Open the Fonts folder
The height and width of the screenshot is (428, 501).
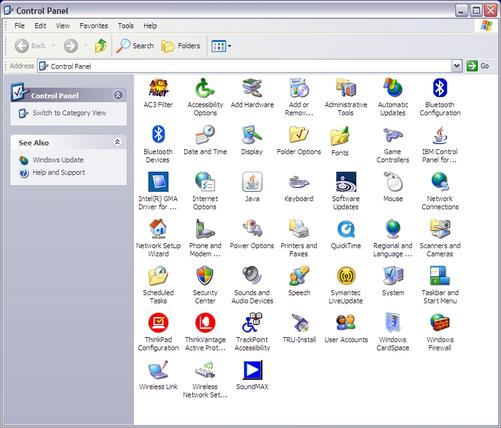pos(340,141)
